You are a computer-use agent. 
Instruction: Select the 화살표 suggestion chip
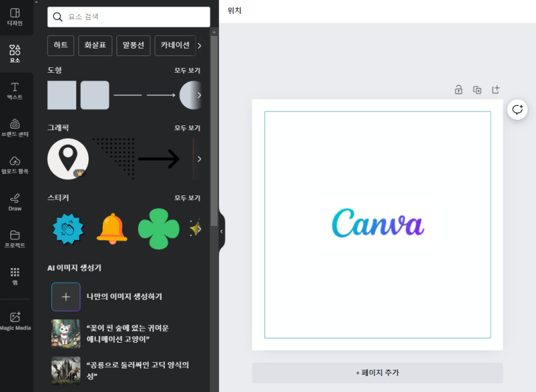click(x=96, y=46)
